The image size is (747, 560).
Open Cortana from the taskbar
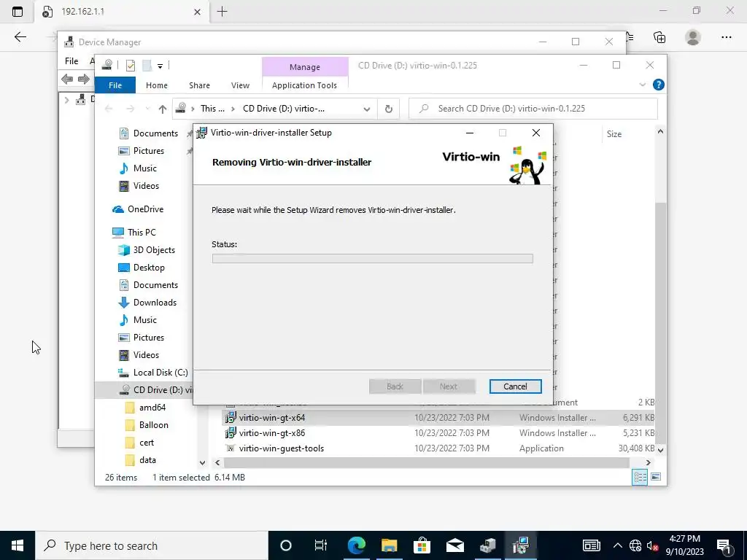pos(286,545)
